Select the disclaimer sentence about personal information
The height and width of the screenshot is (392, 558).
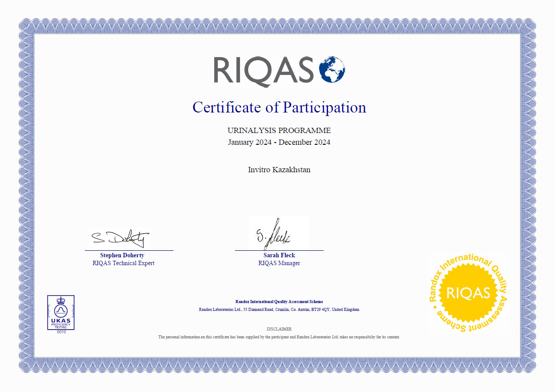(x=279, y=337)
